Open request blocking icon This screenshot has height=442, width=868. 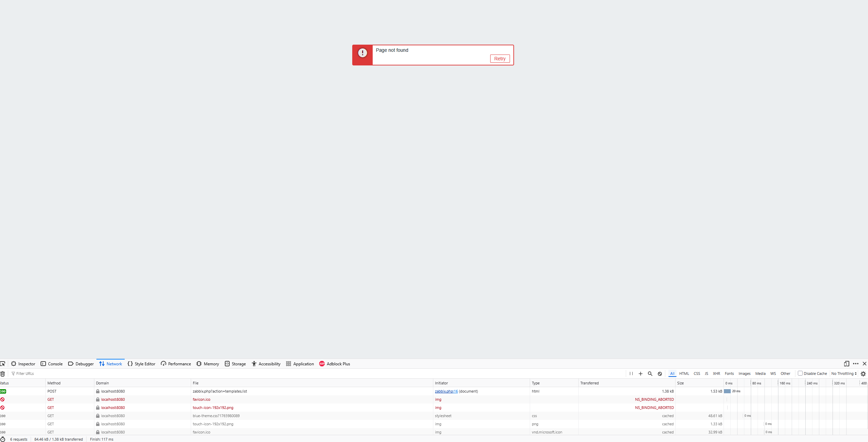(660, 374)
